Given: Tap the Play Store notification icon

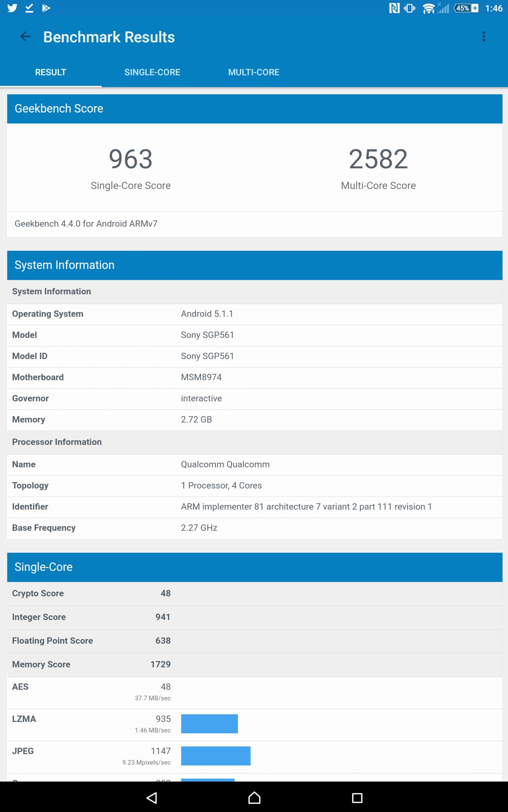Looking at the screenshot, I should (x=46, y=8).
